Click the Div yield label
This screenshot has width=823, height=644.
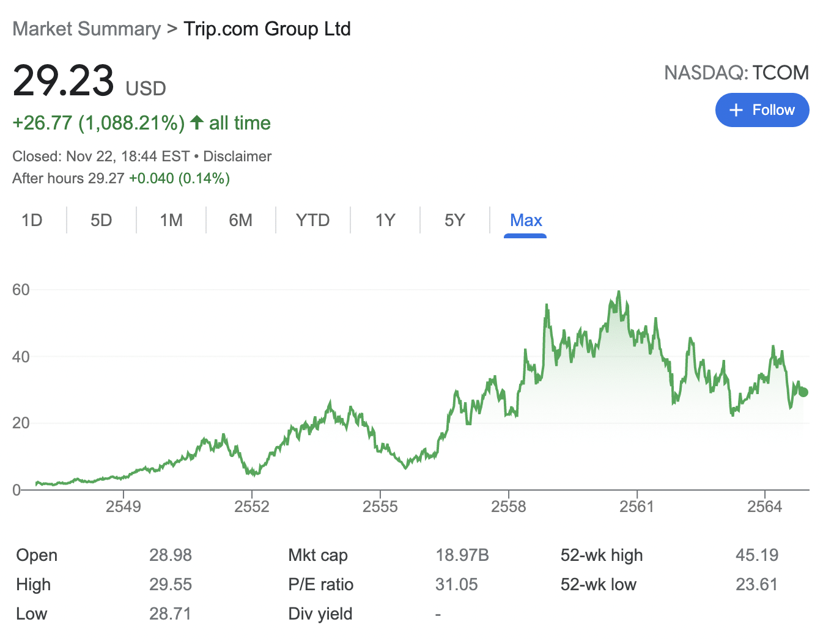[x=320, y=614]
